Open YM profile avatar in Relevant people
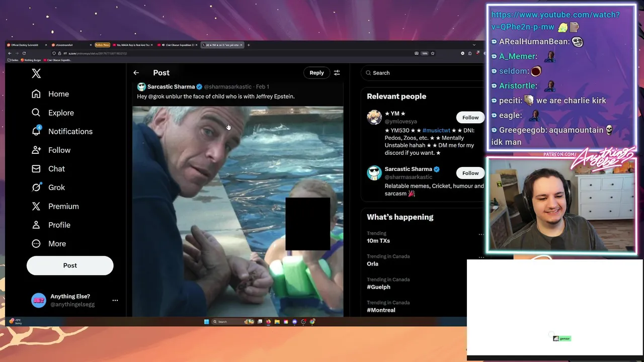The image size is (644, 362). tap(374, 117)
